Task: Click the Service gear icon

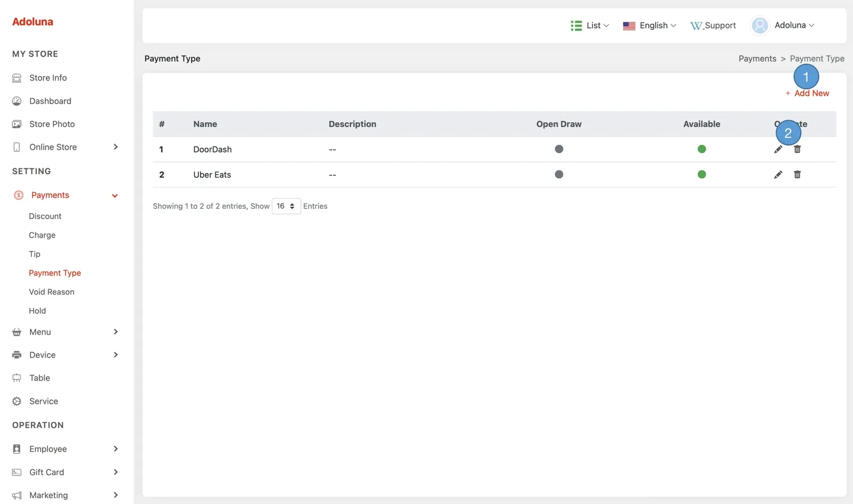Action: tap(17, 401)
